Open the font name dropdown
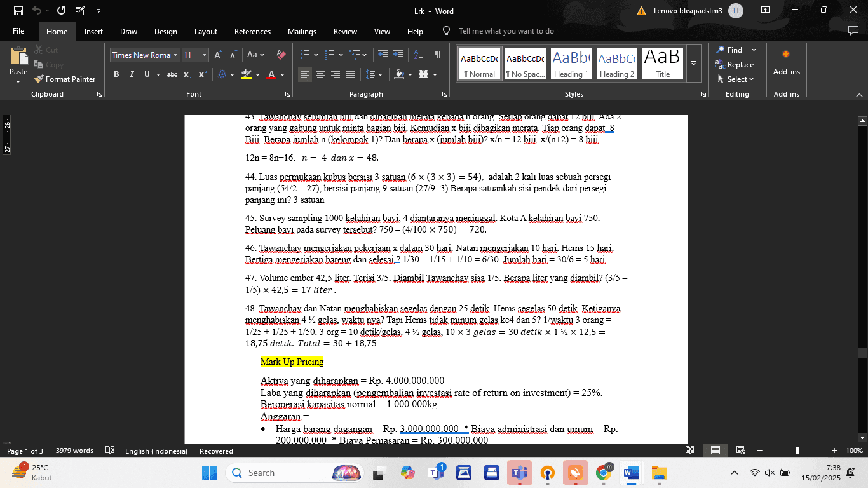The width and height of the screenshot is (868, 488). coord(176,55)
